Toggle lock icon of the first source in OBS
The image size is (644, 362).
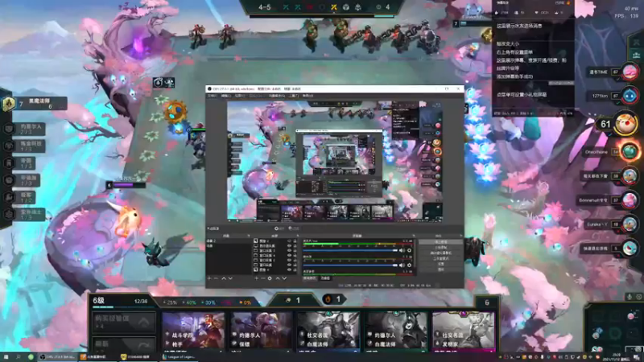[295, 241]
